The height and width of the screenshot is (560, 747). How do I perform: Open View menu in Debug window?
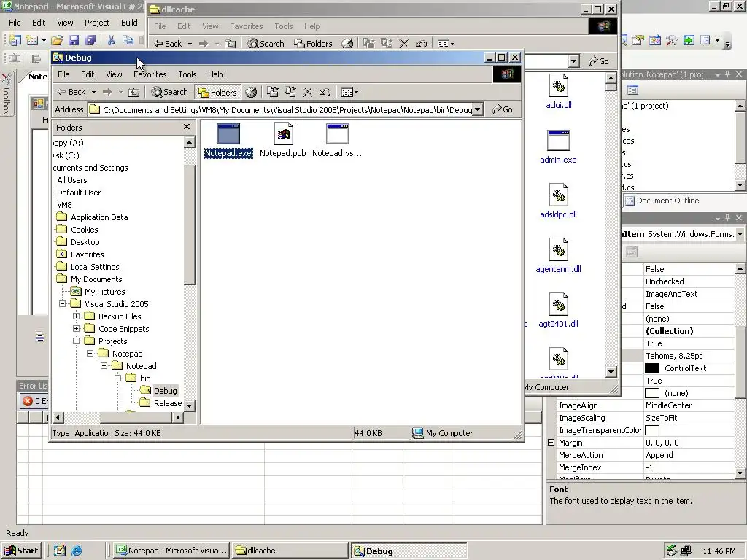tap(114, 74)
